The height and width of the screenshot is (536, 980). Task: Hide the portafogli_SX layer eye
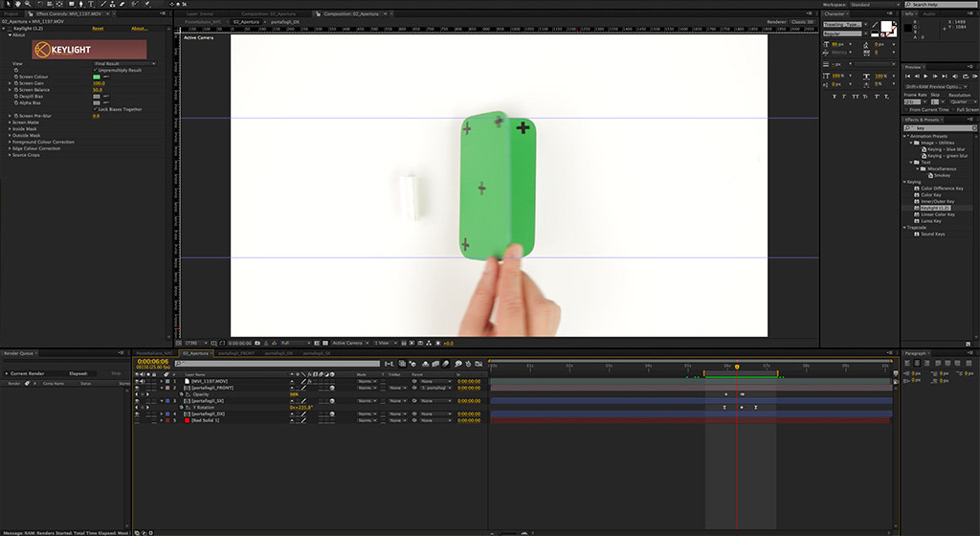pyautogui.click(x=136, y=400)
